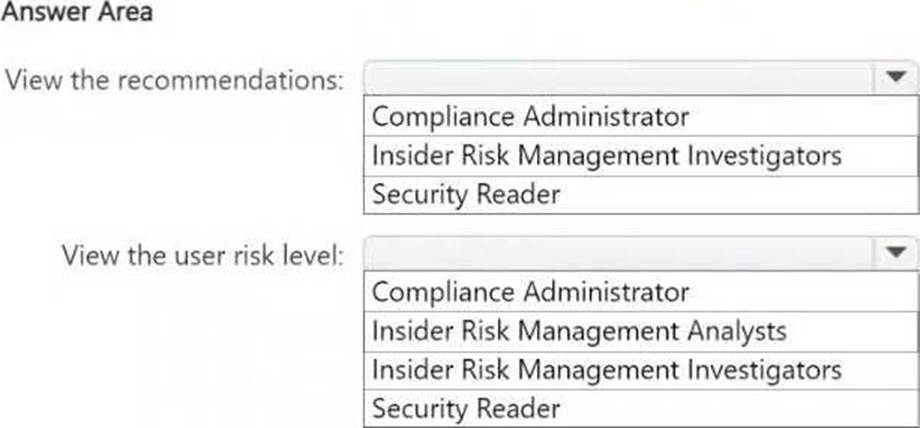920x428 pixels.
Task: Select Compliance Administrator under View the user risk level
Action: (531, 292)
